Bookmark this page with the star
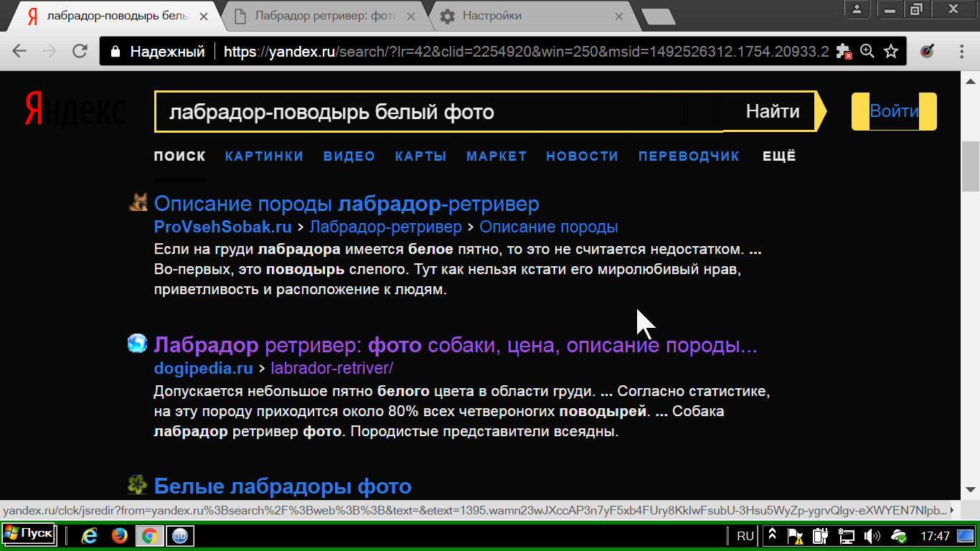 pos(891,52)
